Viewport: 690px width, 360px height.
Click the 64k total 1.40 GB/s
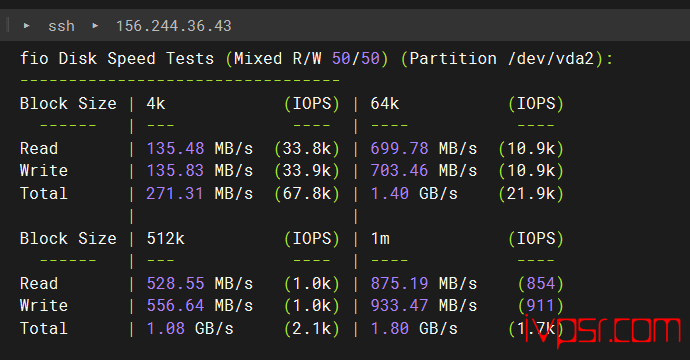tap(414, 194)
